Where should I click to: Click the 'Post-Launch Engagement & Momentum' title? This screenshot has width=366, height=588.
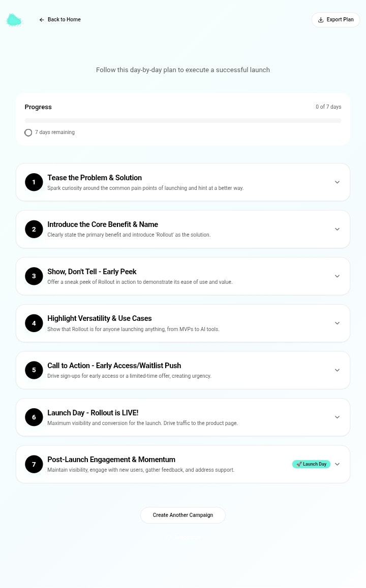111,460
